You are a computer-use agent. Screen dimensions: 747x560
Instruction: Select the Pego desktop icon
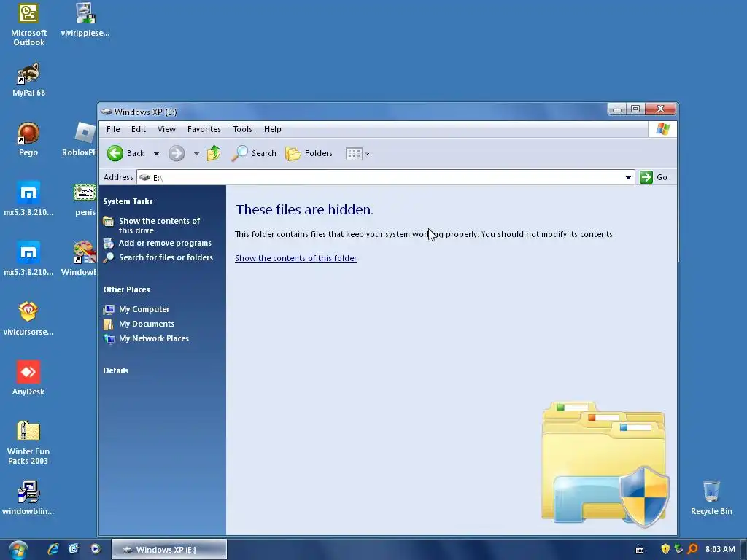pos(28,139)
